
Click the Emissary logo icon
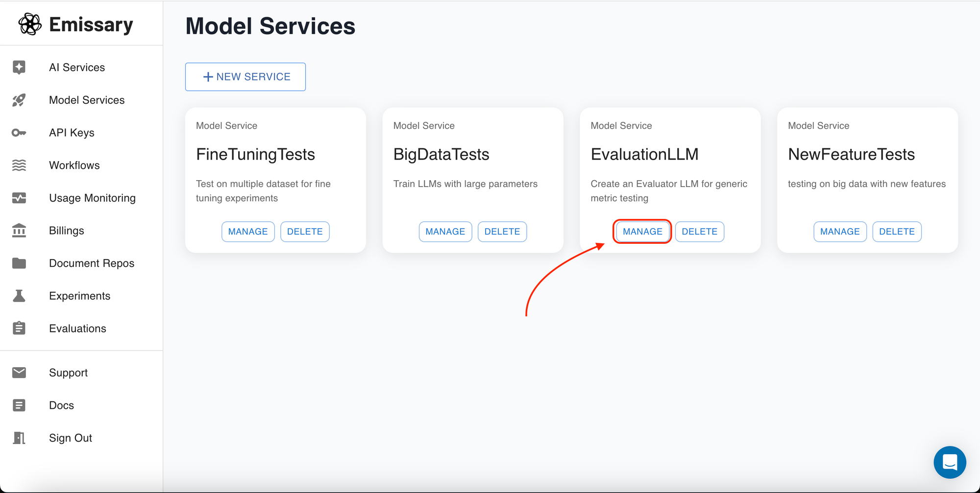tap(30, 24)
